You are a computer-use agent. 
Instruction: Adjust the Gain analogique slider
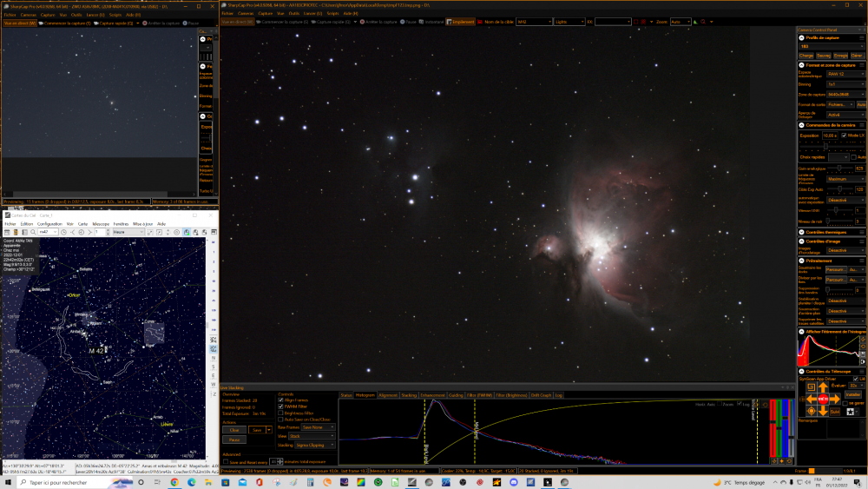(838, 169)
